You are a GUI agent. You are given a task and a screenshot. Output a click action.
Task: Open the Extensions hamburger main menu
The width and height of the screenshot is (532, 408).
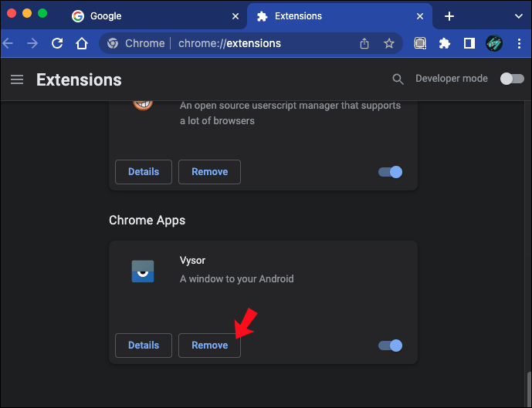tap(17, 79)
